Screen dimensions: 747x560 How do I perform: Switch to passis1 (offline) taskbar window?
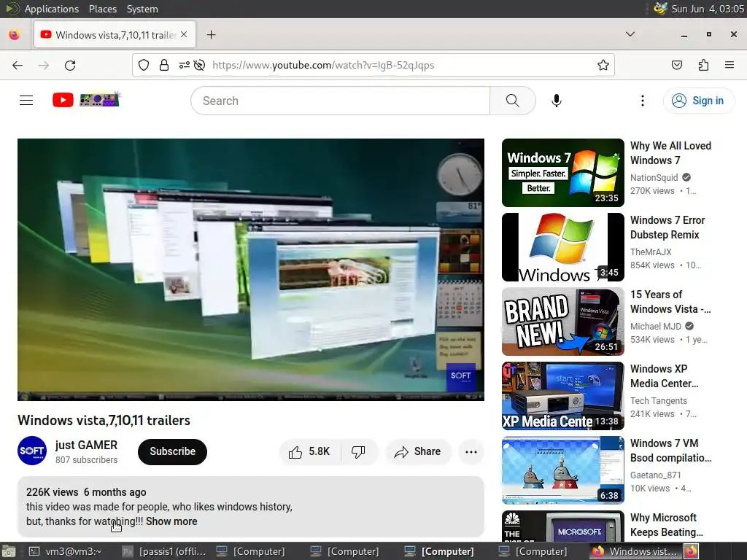(164, 551)
